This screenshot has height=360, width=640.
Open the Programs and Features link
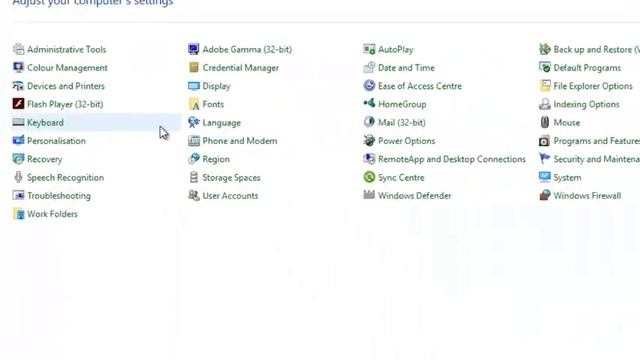[x=596, y=141]
